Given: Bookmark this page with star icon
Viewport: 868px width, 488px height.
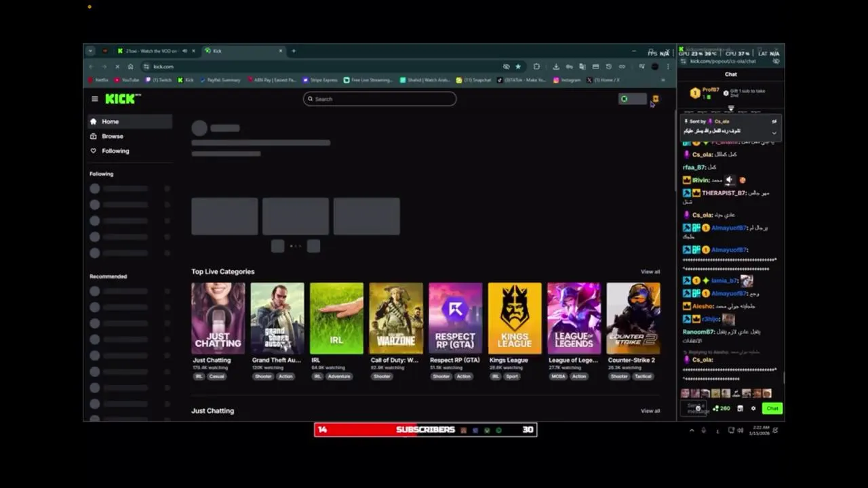Looking at the screenshot, I should (x=518, y=66).
